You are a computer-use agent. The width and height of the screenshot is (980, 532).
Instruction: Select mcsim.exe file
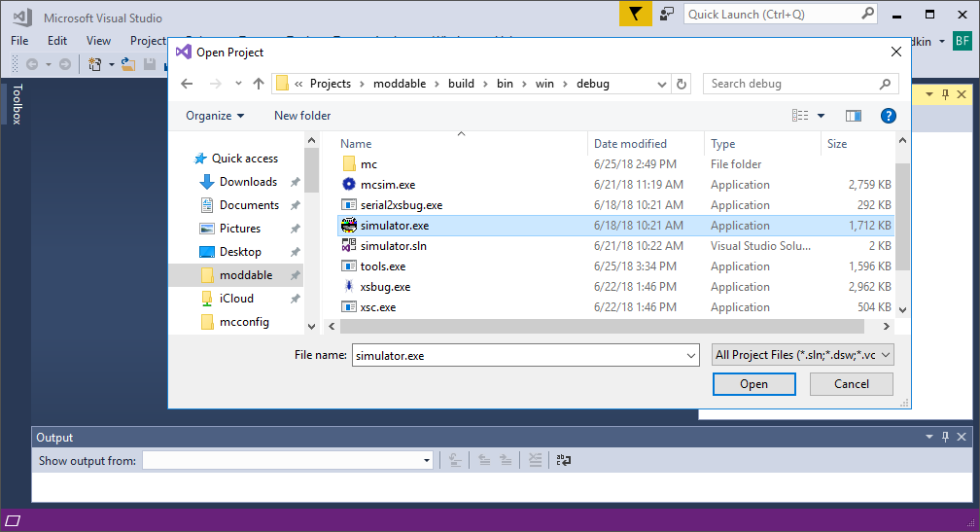(615, 185)
